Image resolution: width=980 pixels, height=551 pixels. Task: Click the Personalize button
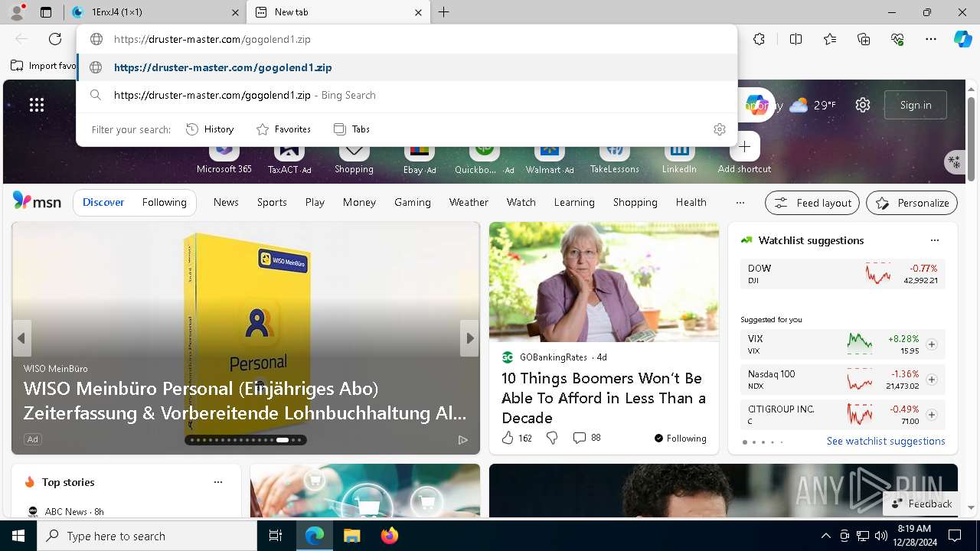(912, 203)
